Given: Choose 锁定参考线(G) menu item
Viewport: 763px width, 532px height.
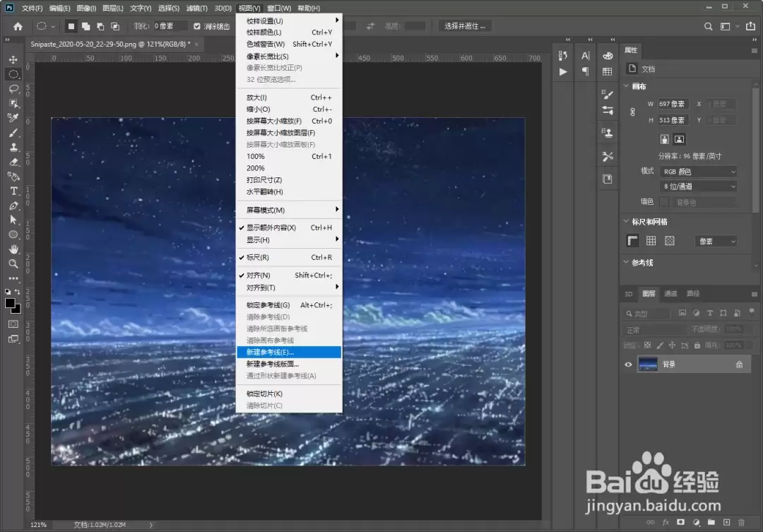Looking at the screenshot, I should [289, 305].
